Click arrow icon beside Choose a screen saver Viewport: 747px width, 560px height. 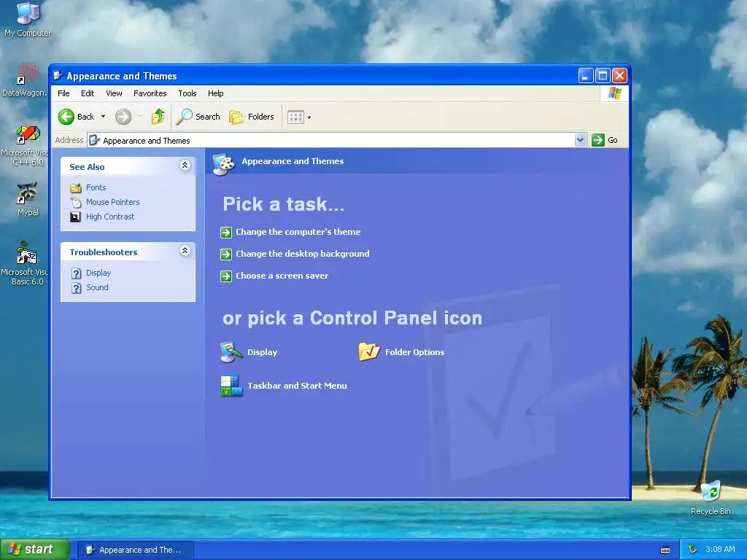(226, 276)
